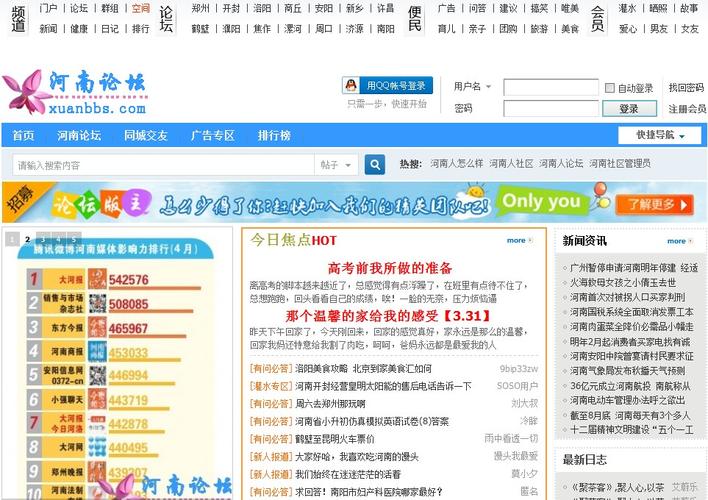
Task: Click 晒照 in the member links
Action: pos(658,8)
